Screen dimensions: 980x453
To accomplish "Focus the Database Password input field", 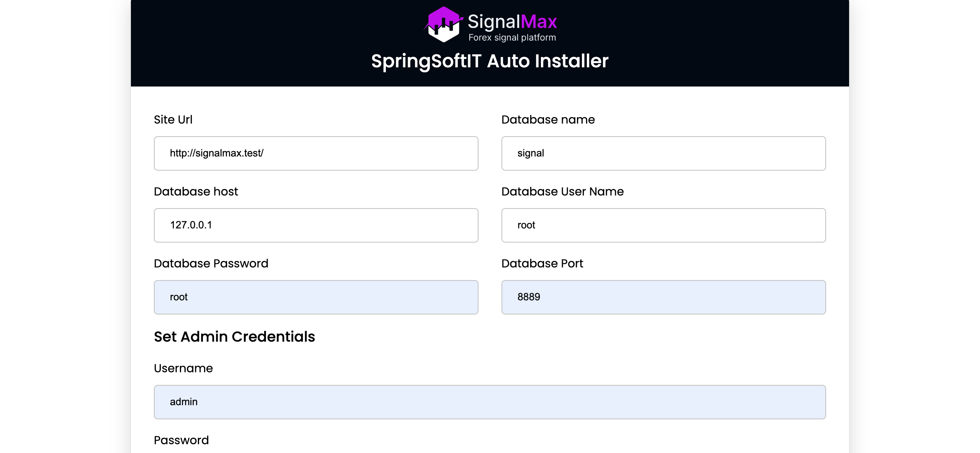I will coord(316,297).
